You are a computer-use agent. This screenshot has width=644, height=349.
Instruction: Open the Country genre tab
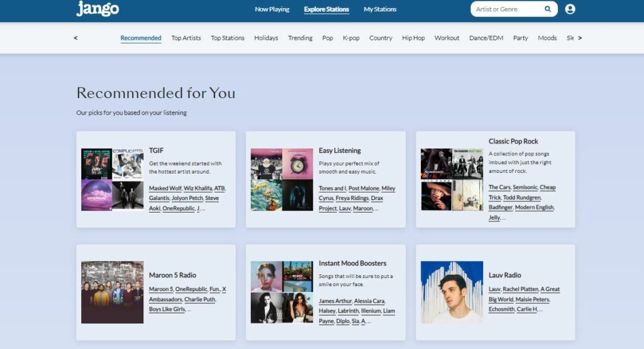click(x=380, y=38)
